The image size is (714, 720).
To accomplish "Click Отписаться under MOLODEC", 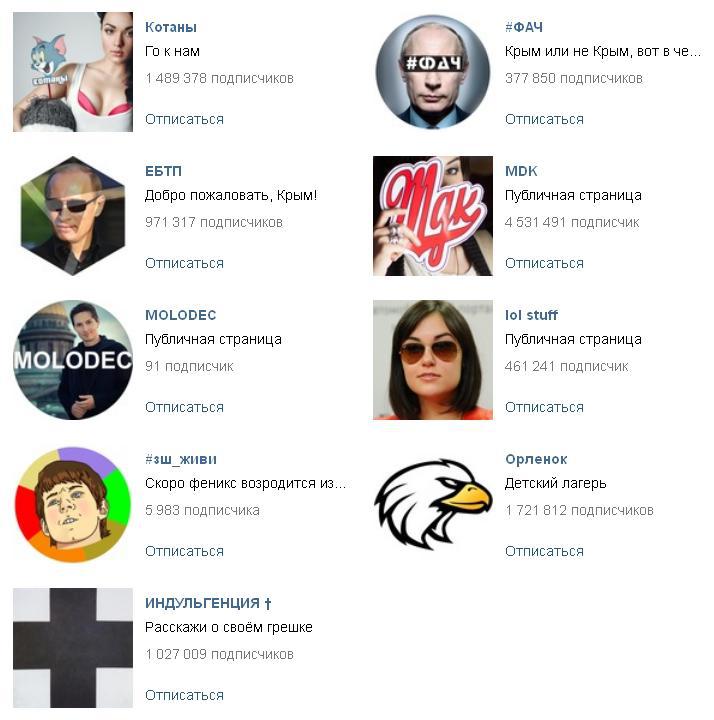I will 185,407.
